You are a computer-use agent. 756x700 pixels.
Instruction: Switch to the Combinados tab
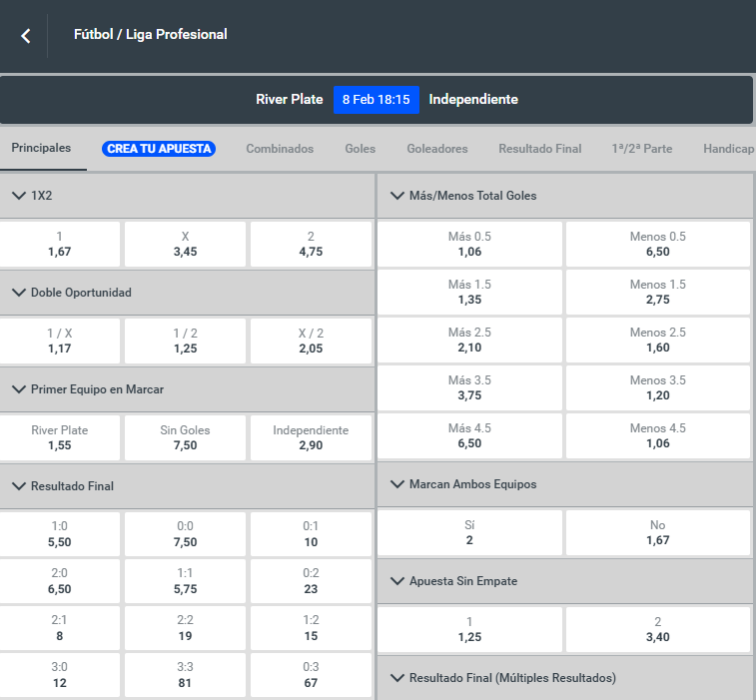(280, 149)
